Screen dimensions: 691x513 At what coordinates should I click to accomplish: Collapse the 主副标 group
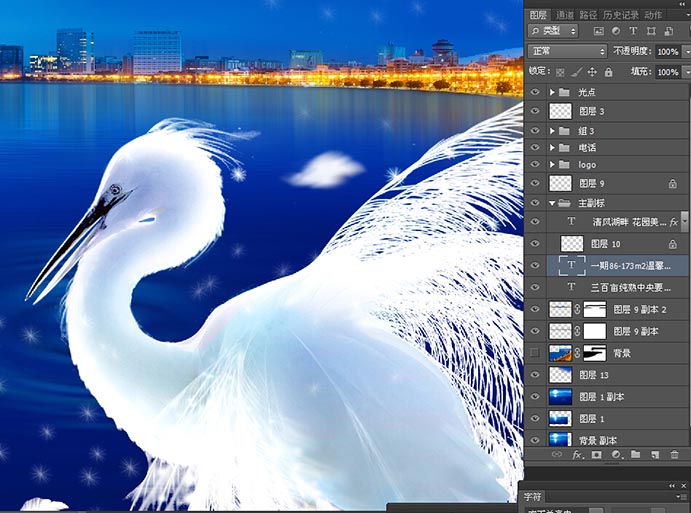552,203
